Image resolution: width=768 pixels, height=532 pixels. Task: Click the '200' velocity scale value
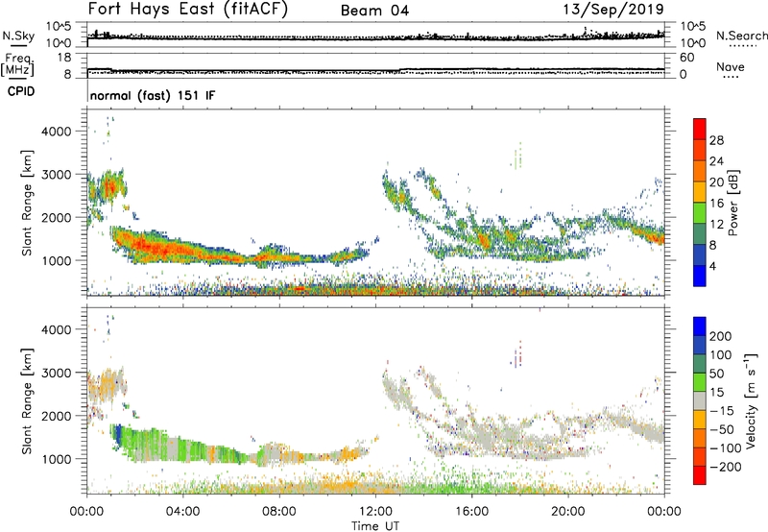721,336
